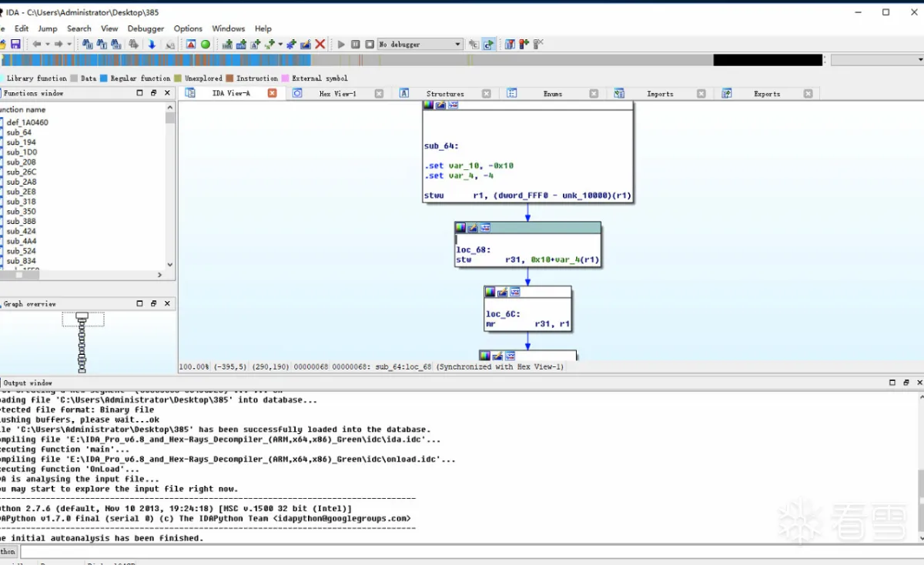Open the Windows menu
Image resolution: width=924 pixels, height=565 pixels.
[229, 28]
